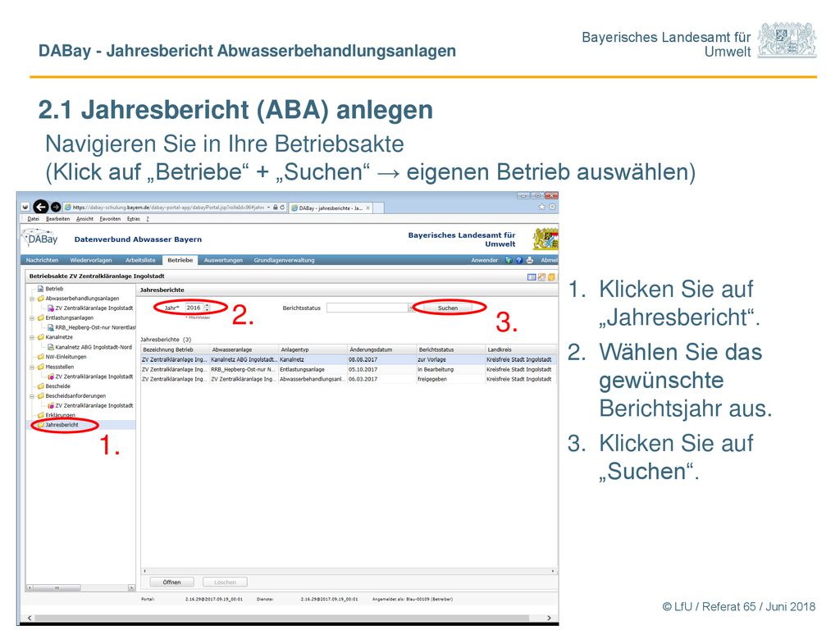Click the Öffnen button
The width and height of the screenshot is (840, 630).
171,582
